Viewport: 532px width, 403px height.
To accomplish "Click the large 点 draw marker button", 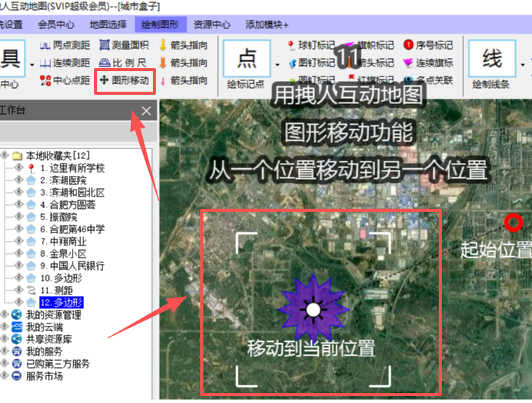I will point(247,57).
